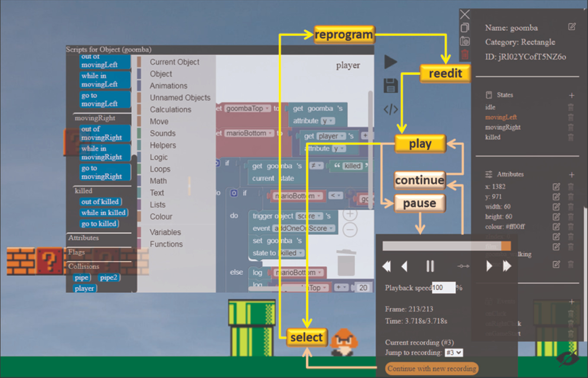Open the Current Object toolbox category
Screen dimensions: 588x378
coord(174,62)
